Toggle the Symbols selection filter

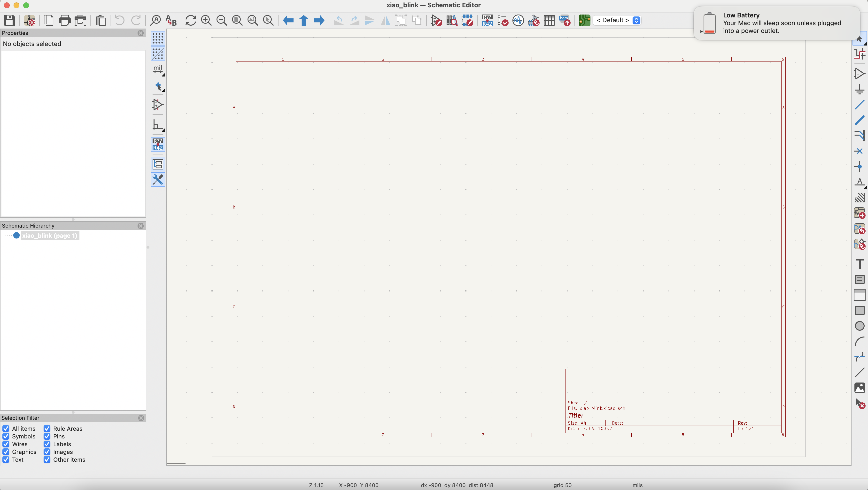pos(6,436)
